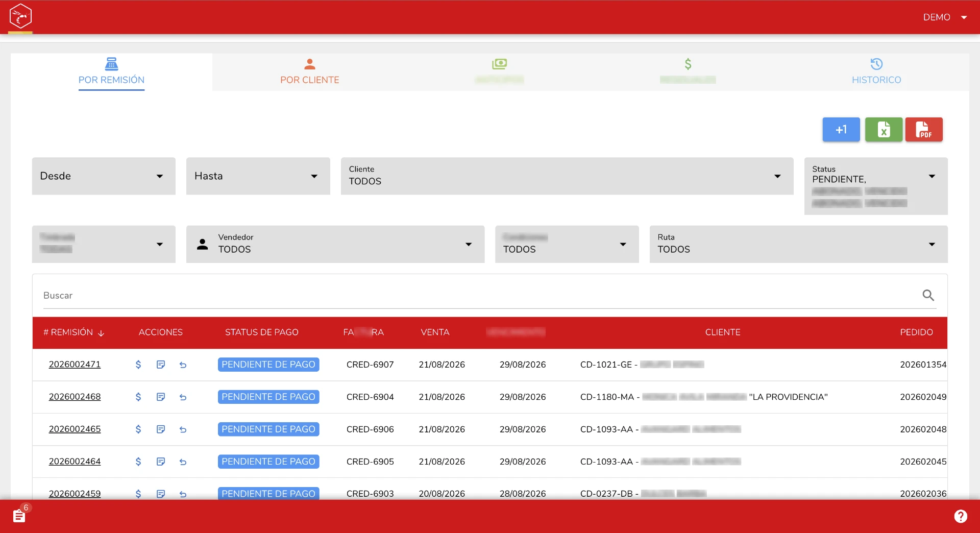Click notes icon for remisión 2026002465
Viewport: 980px width, 533px height.
click(x=161, y=429)
